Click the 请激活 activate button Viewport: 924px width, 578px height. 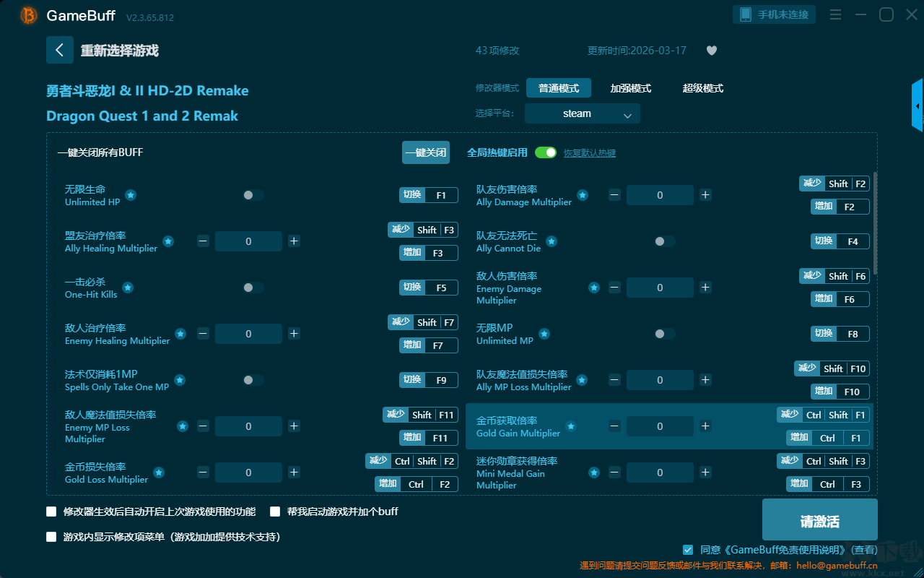[x=820, y=521]
